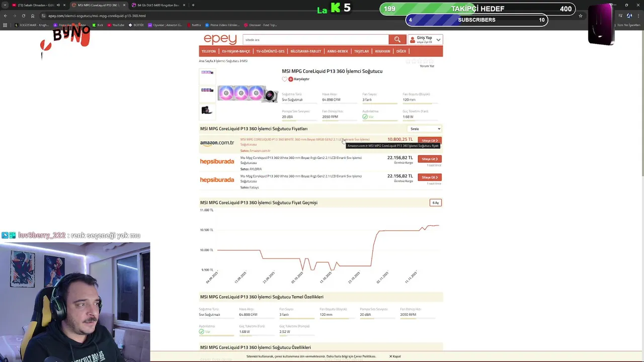This screenshot has width=644, height=362.
Task: Open media control icon in toolbar
Action: (x=620, y=16)
